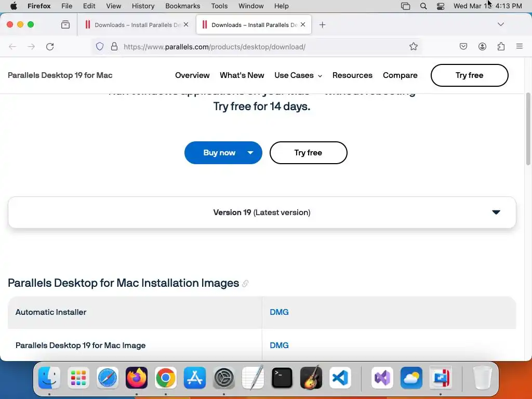
Task: Click the page vertical scrollbar
Action: coord(528,129)
